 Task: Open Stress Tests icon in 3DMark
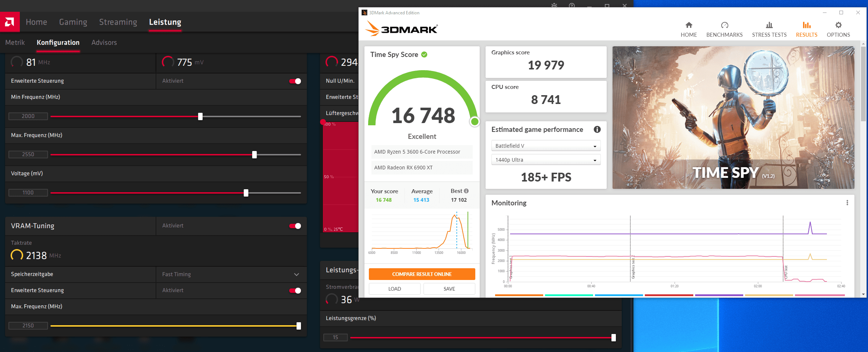pyautogui.click(x=769, y=25)
